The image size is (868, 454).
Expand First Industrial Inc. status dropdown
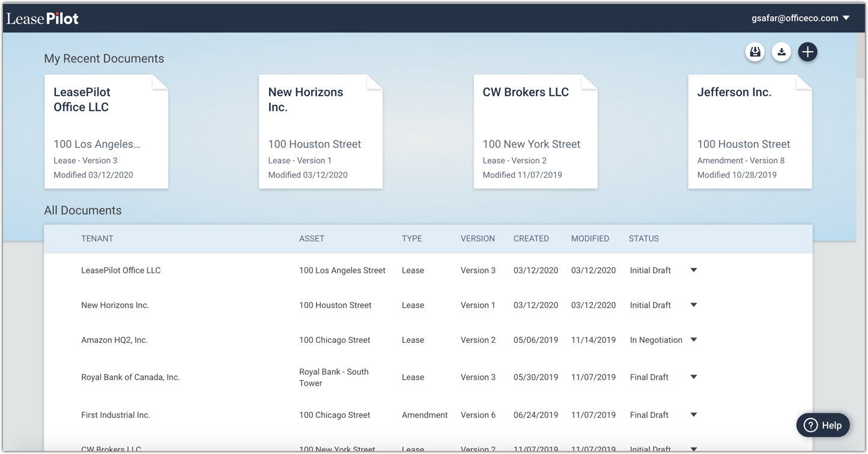[693, 414]
